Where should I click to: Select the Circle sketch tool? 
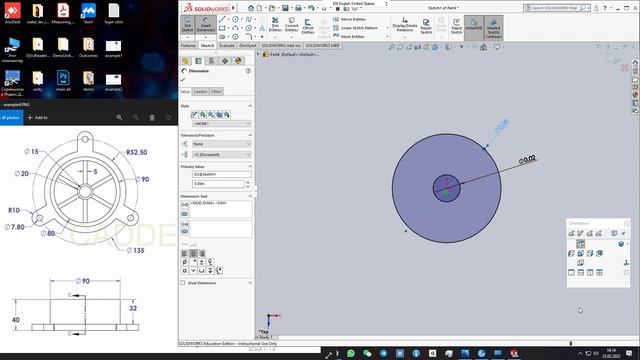pyautogui.click(x=235, y=20)
